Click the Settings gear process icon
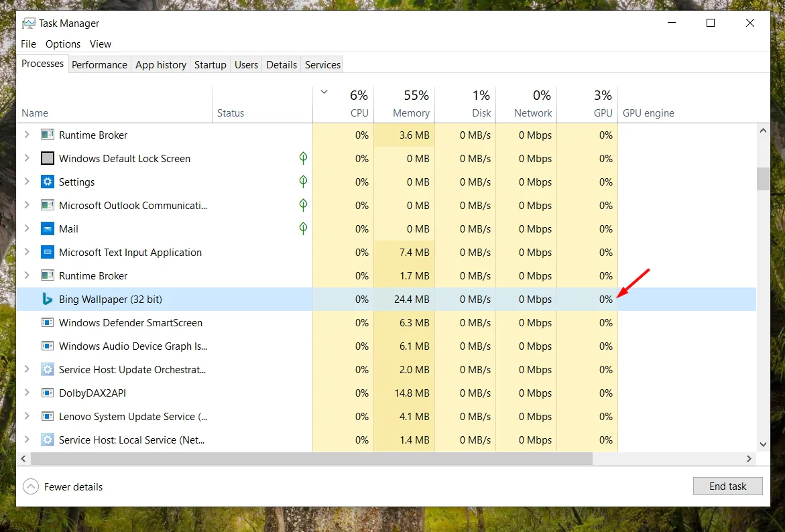The width and height of the screenshot is (785, 532). (48, 182)
